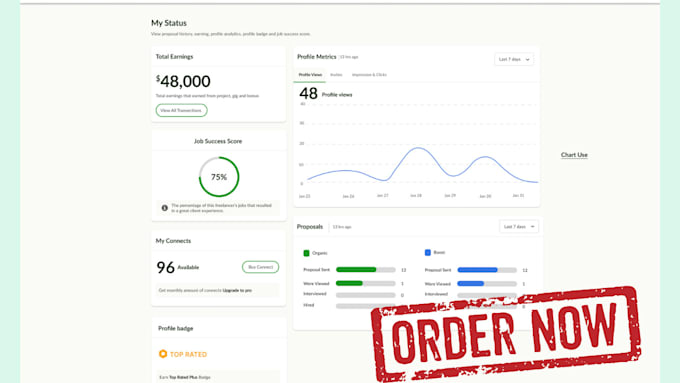Click Organic Interviewed empty progress bar

(x=366, y=295)
